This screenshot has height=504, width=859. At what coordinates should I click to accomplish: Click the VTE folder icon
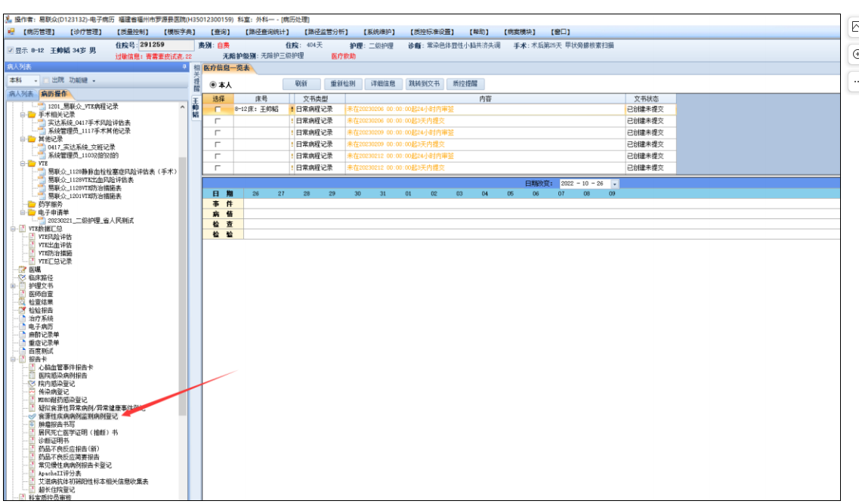tap(32, 163)
